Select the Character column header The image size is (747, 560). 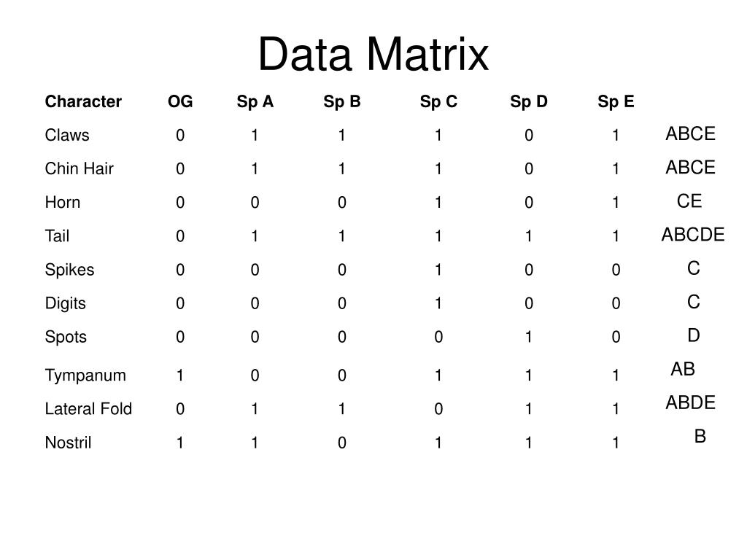coord(83,101)
